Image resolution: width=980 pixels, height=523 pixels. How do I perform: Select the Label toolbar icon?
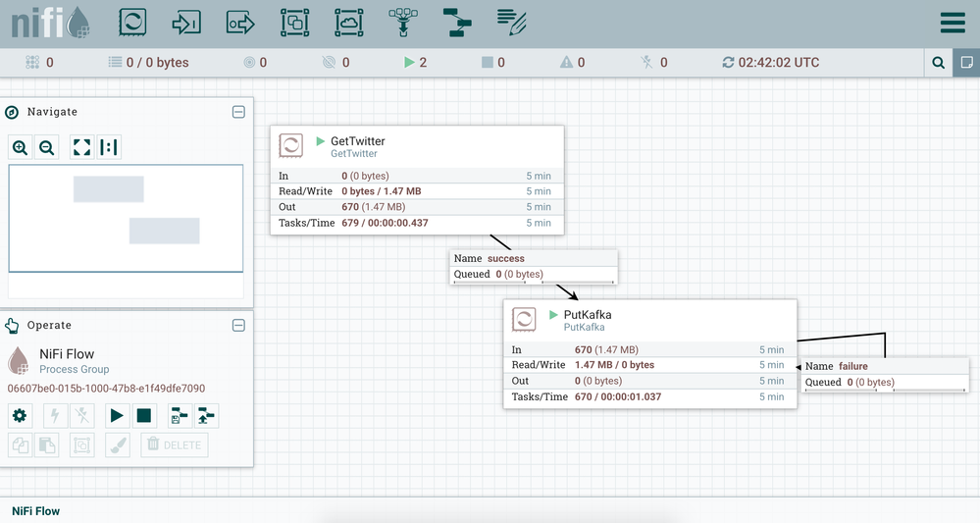click(x=510, y=21)
